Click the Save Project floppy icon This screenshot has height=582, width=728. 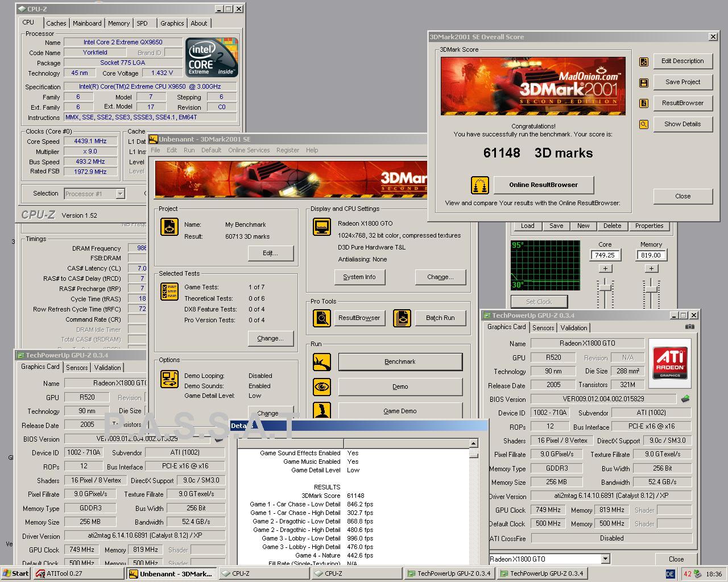click(x=644, y=82)
